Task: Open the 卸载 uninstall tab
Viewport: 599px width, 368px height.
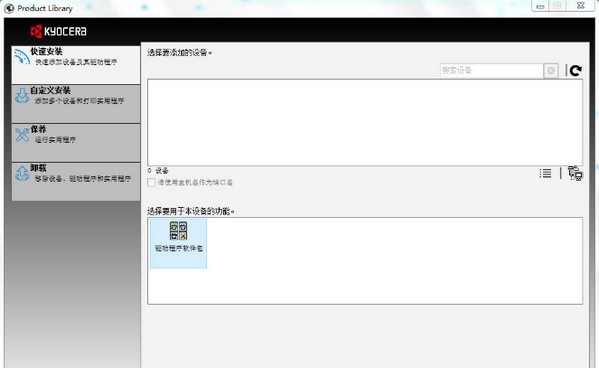Action: (76, 182)
